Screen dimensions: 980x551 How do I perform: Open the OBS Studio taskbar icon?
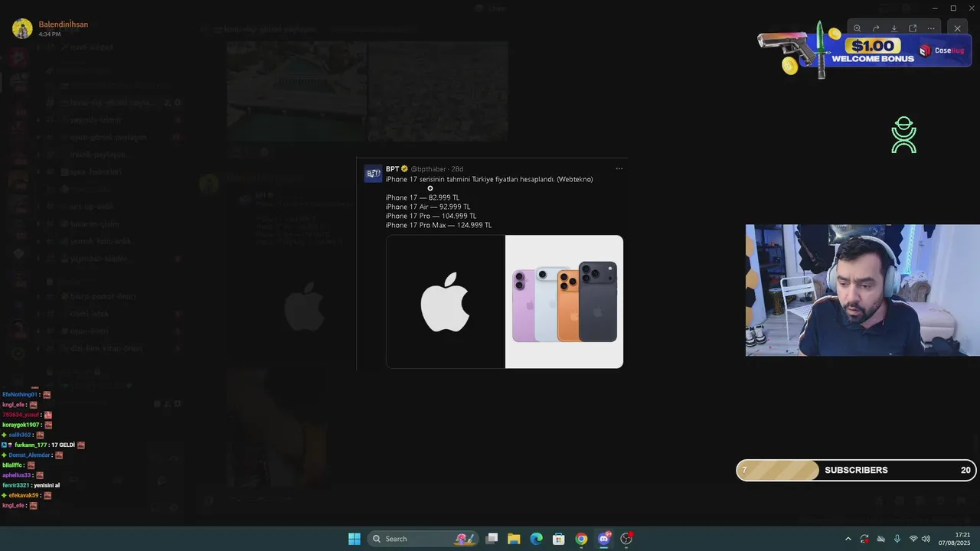click(626, 539)
